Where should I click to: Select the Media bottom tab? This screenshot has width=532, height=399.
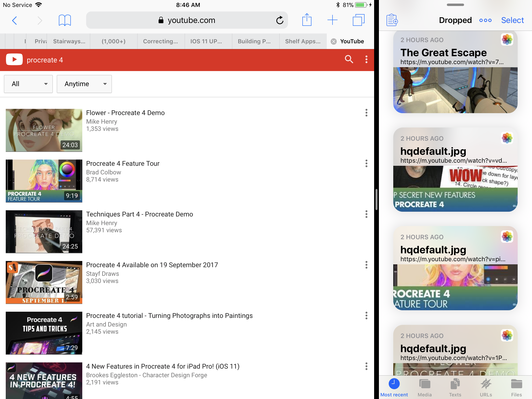[425, 388]
